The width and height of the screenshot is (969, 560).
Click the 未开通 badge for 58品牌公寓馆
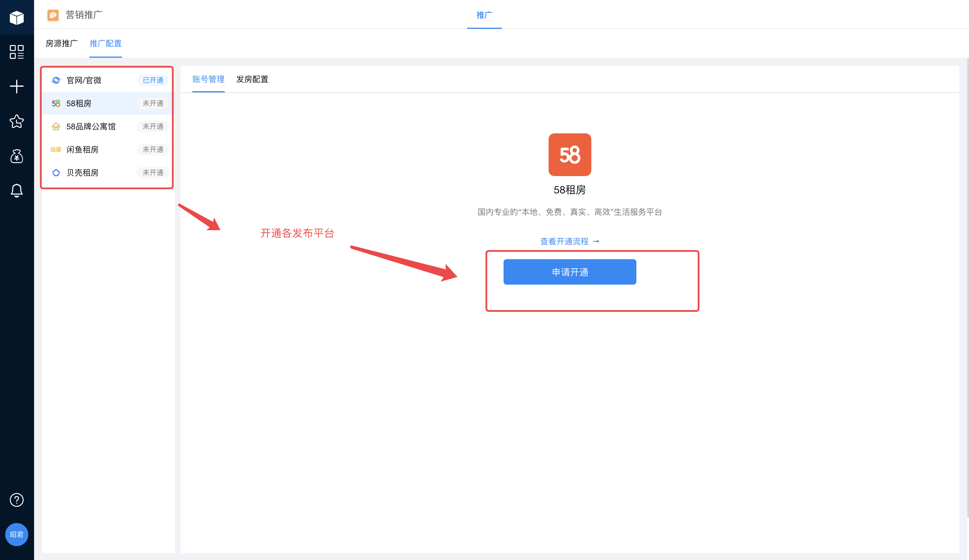click(x=153, y=126)
